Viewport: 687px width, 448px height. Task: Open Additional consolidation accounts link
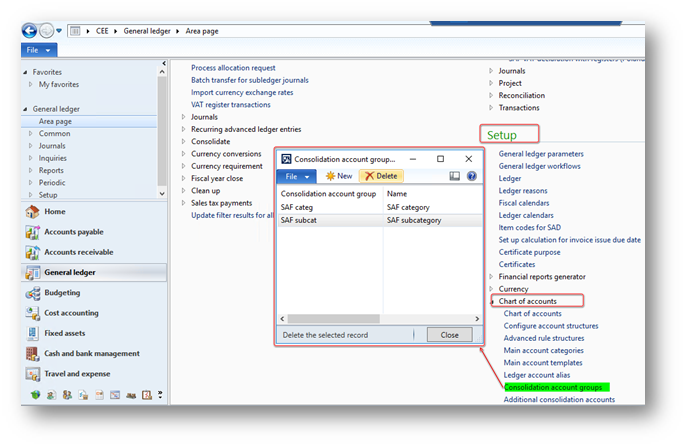[x=559, y=399]
